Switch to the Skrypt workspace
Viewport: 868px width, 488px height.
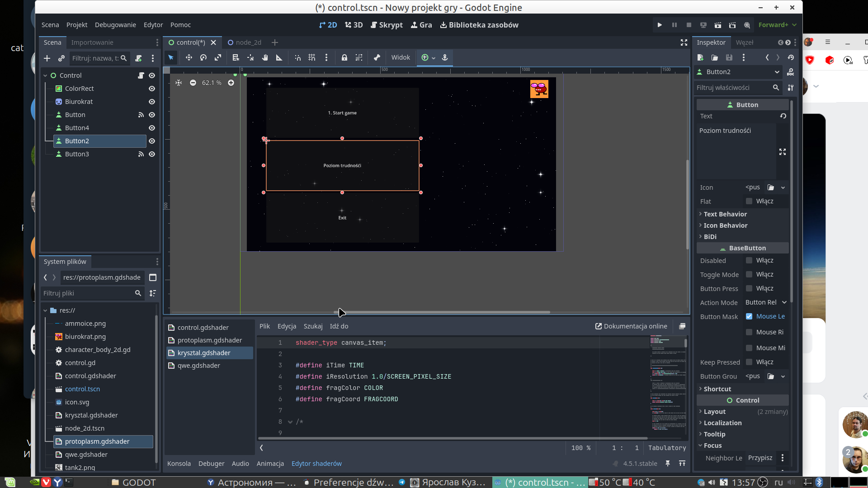387,25
